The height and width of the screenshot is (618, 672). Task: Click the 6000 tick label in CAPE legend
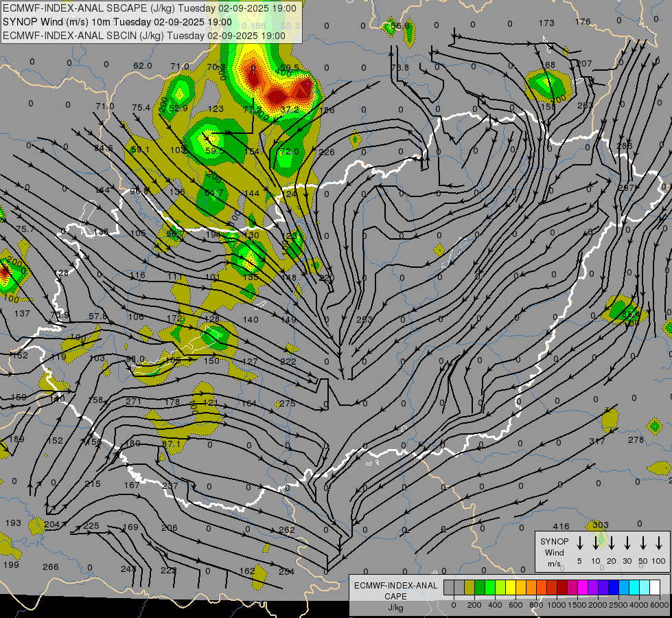(x=660, y=605)
